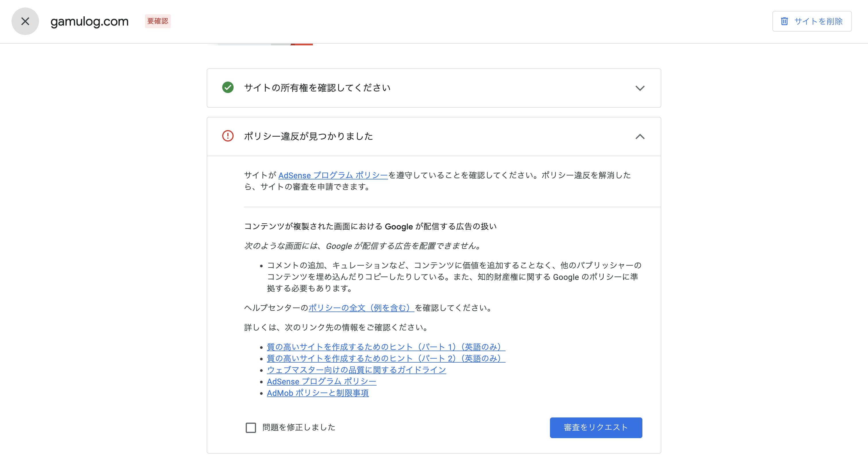Screen dimensions: 868x472
Task: Check the 問題を修正しました checkbox
Action: 251,427
